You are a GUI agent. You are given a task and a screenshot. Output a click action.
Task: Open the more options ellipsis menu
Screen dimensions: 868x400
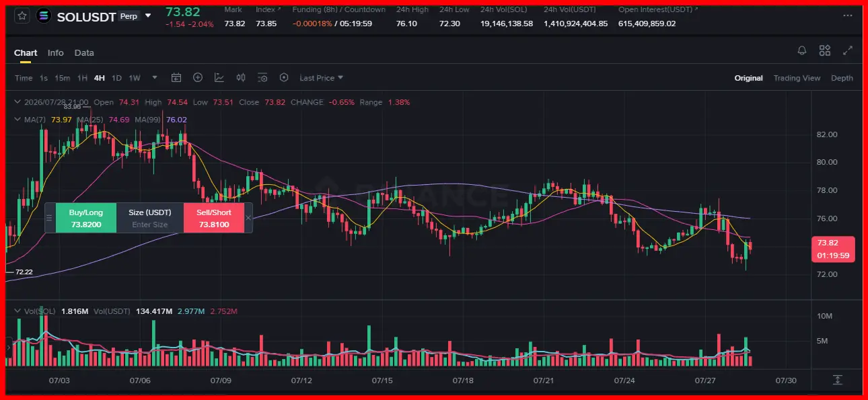point(847,15)
